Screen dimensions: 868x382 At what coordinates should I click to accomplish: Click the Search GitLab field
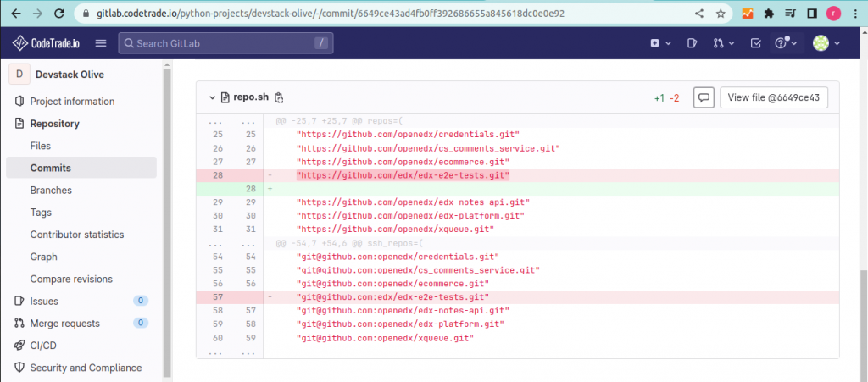(x=225, y=43)
